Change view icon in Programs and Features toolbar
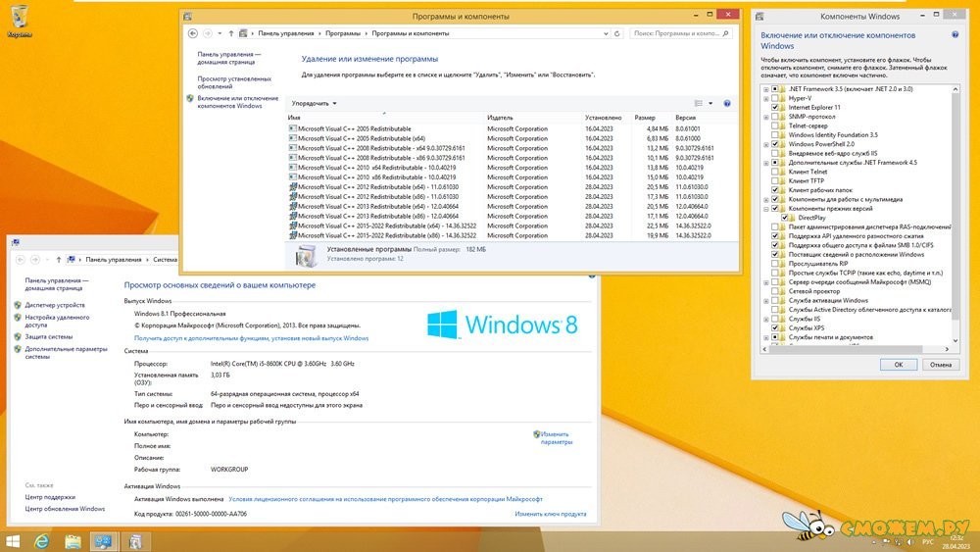This screenshot has width=980, height=552. click(699, 104)
